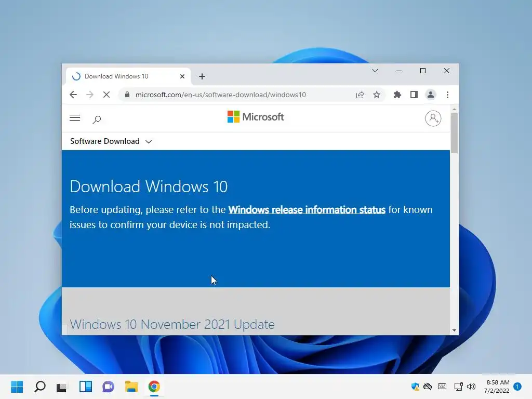Click the Chrome taskbar icon

[x=154, y=387]
